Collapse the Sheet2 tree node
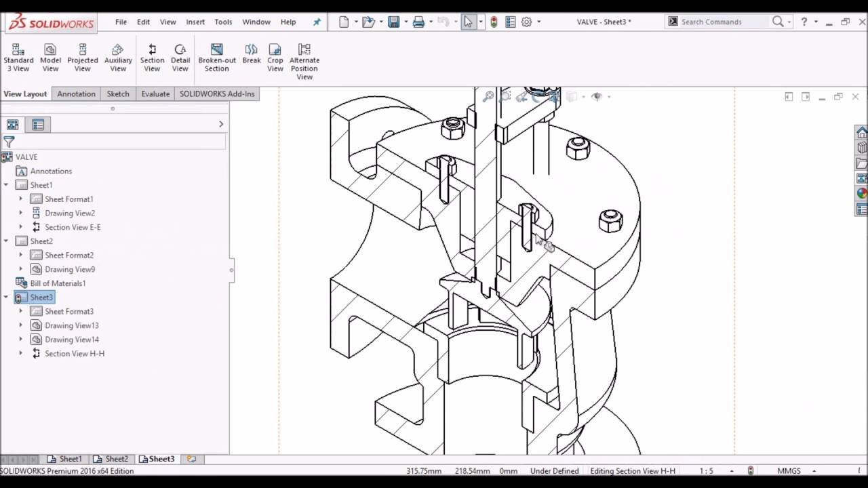The width and height of the screenshot is (868, 488). pyautogui.click(x=7, y=241)
